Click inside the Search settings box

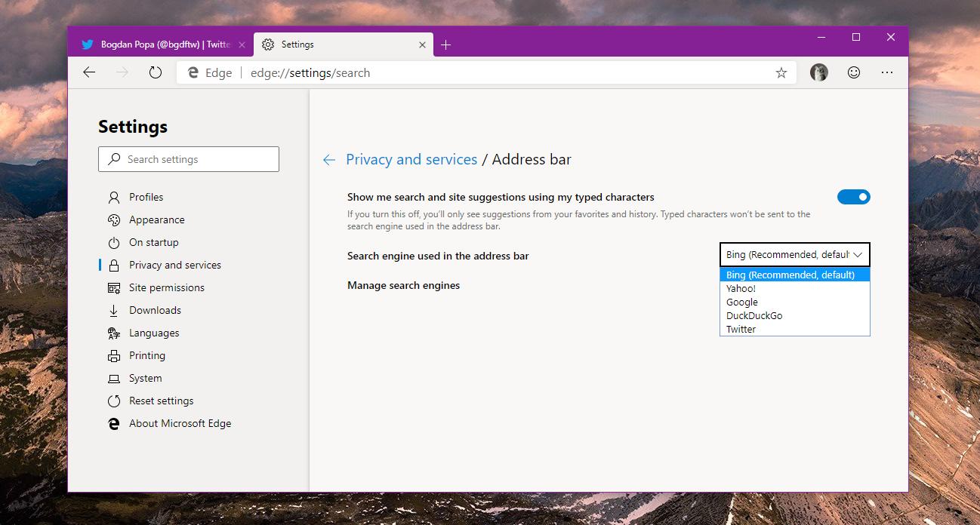tap(189, 159)
